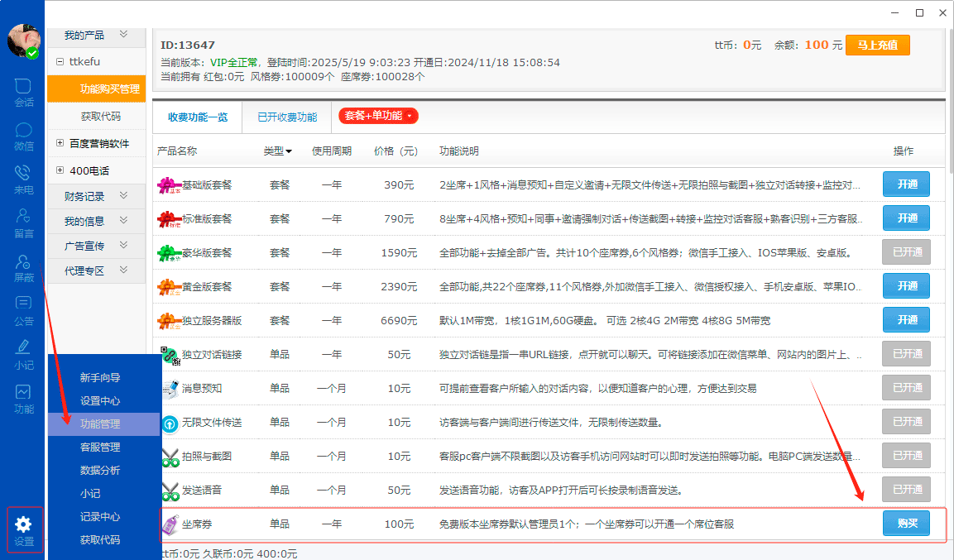Expand the 代理专区 section chevron
This screenshot has height=560, width=954.
coord(123,270)
